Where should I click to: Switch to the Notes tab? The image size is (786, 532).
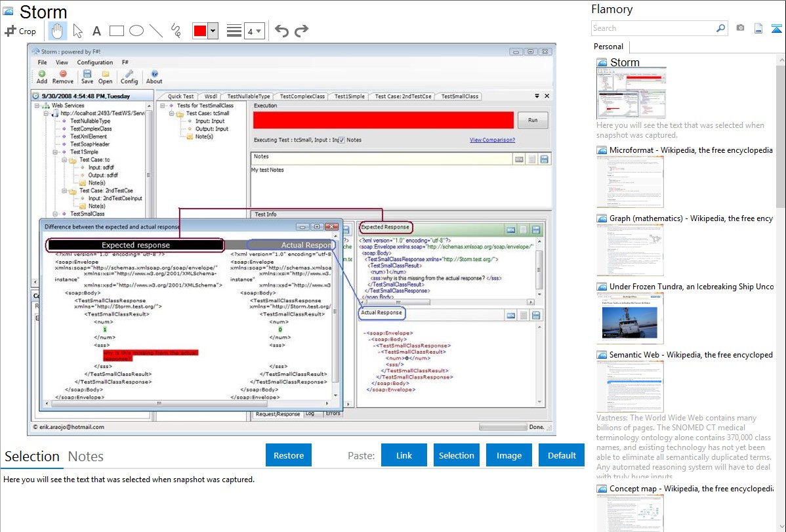pyautogui.click(x=86, y=457)
